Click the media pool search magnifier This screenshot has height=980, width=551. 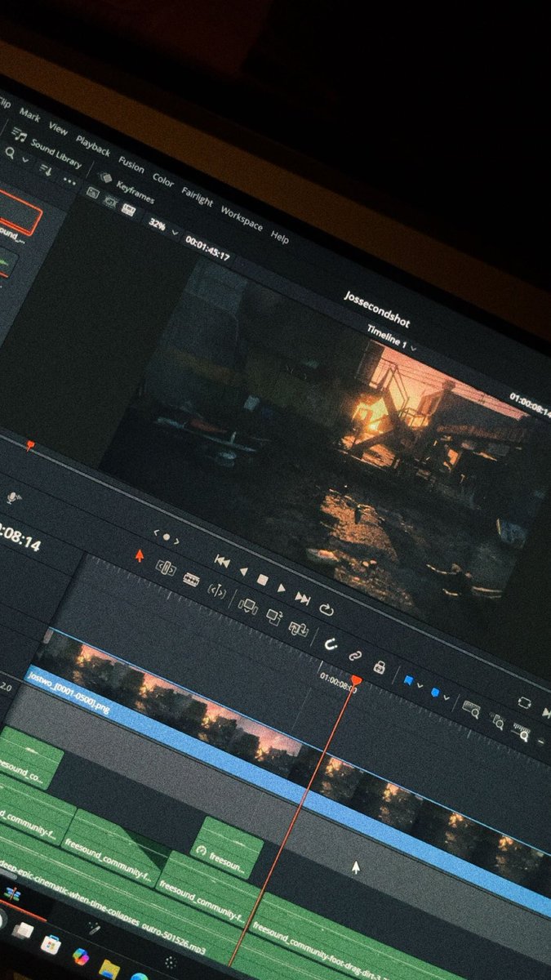[x=10, y=152]
